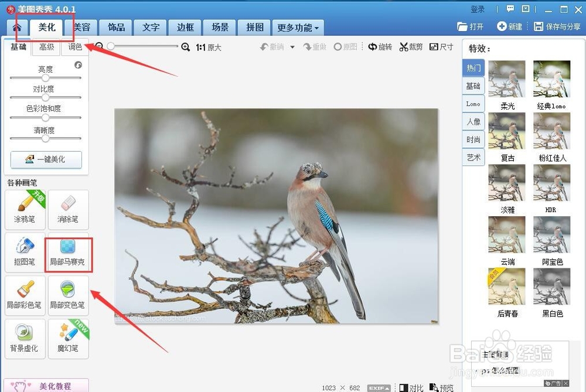Select the 局部彩色笔 tool
The height and width of the screenshot is (392, 586).
(25, 295)
